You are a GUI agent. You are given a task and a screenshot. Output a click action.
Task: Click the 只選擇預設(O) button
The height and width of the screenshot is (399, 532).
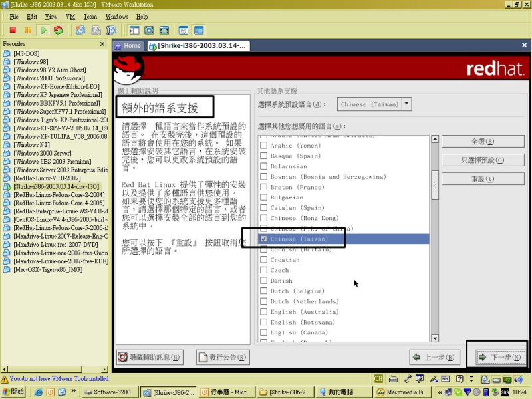pyautogui.click(x=483, y=160)
